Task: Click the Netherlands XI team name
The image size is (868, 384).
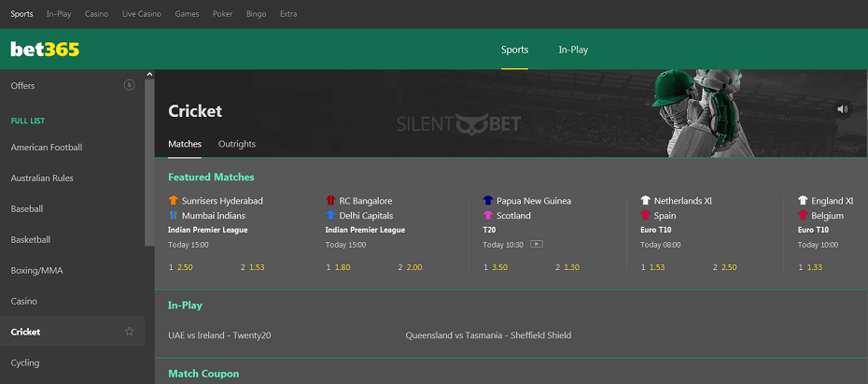Action: [x=683, y=201]
